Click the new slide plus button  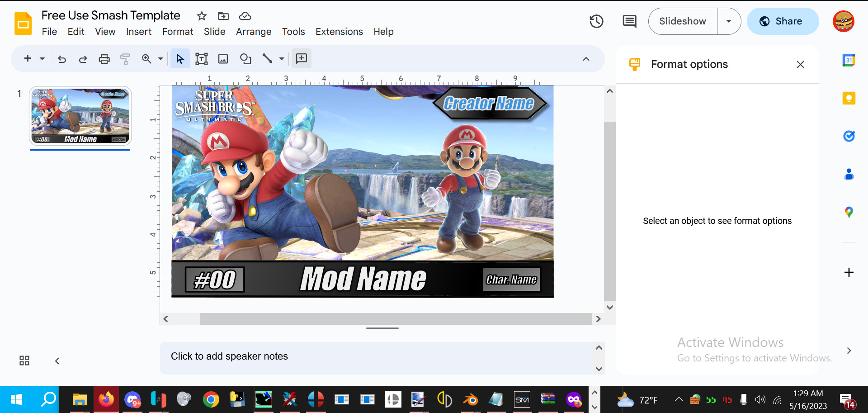(x=28, y=58)
